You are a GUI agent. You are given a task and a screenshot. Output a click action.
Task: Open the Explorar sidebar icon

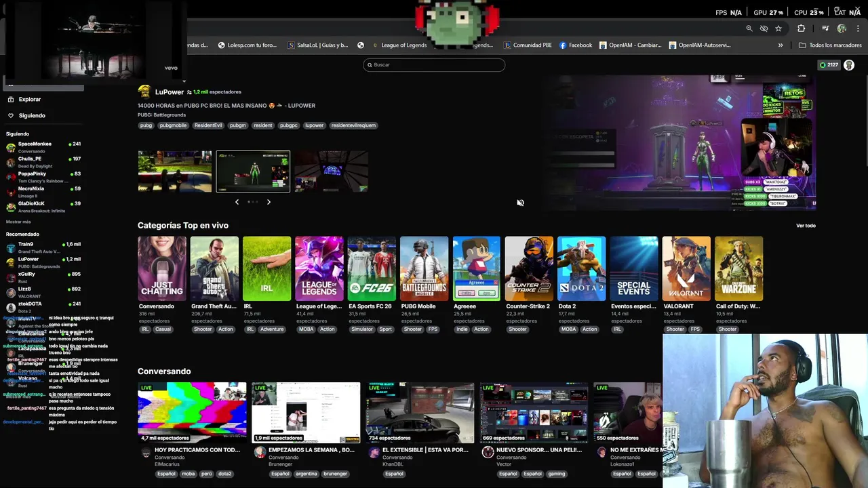(11, 99)
